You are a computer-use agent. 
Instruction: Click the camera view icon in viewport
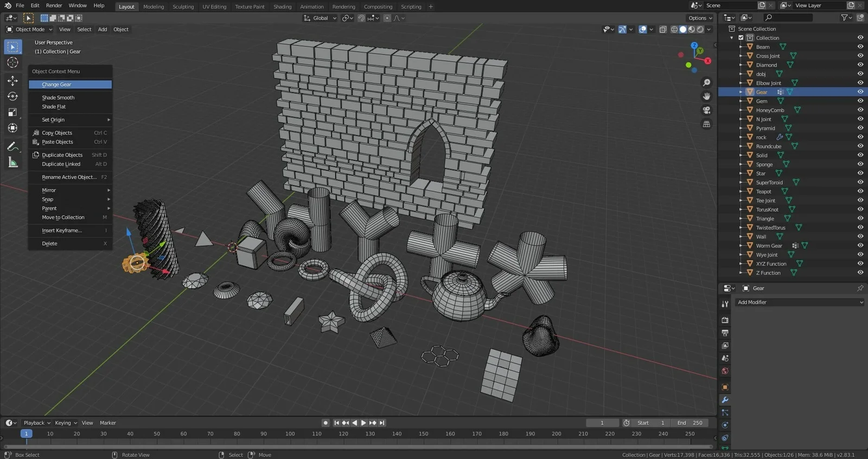706,110
